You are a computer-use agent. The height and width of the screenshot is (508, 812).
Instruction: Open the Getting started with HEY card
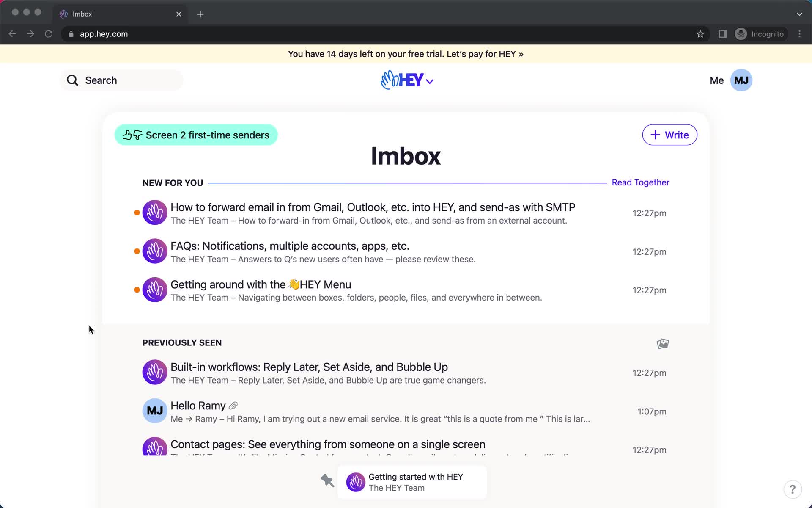pyautogui.click(x=412, y=482)
